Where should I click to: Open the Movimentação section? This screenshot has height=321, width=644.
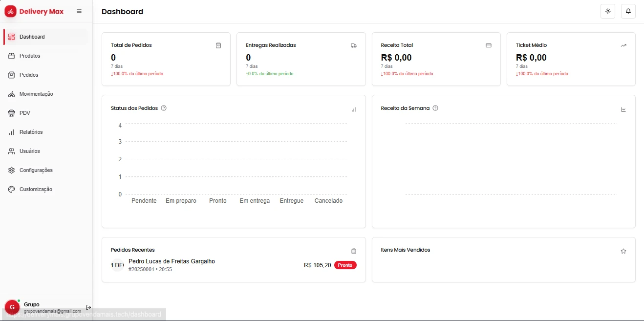tap(36, 94)
